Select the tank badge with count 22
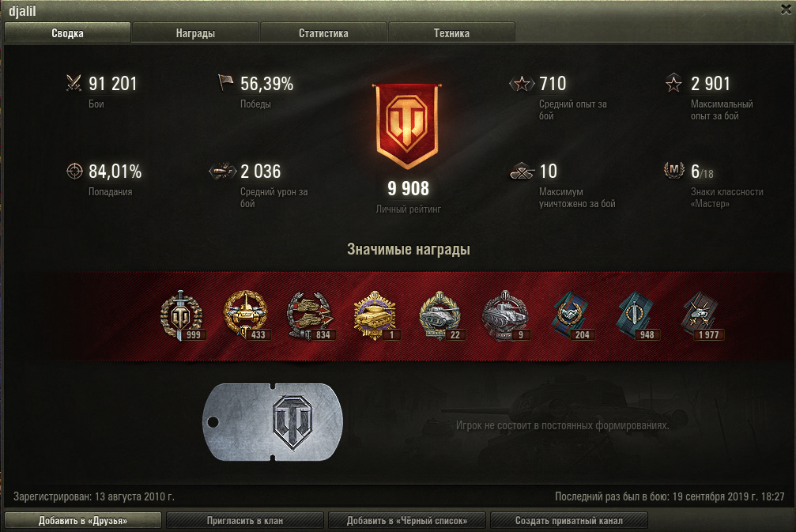This screenshot has height=532, width=796. tap(440, 315)
